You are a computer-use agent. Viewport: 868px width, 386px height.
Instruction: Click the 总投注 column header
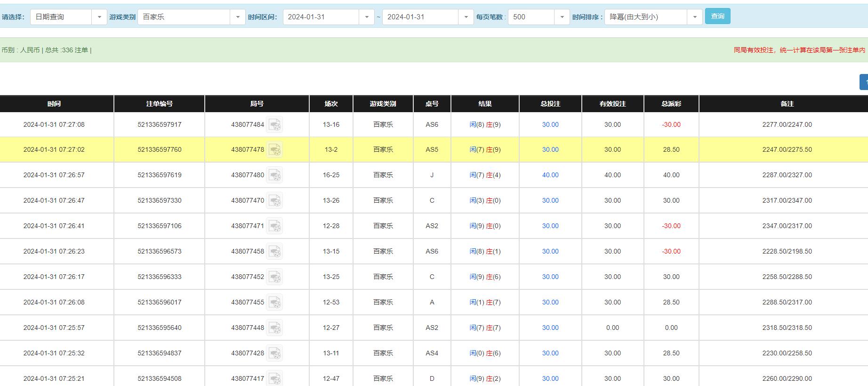pos(550,104)
